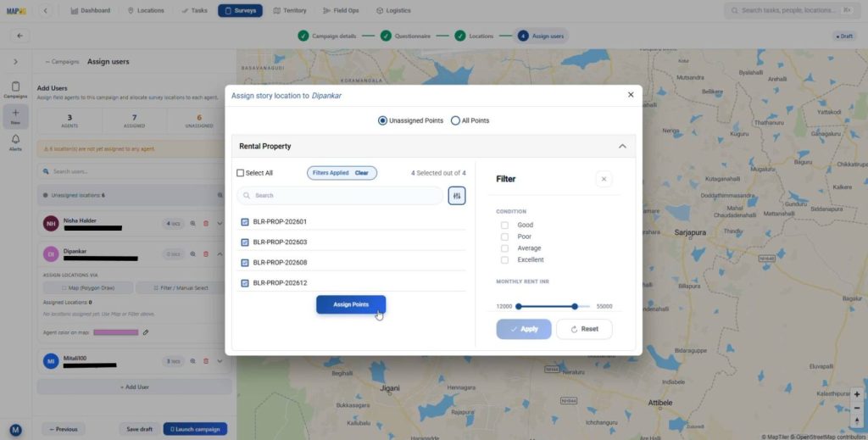Open the Surveys tab

[240, 10]
